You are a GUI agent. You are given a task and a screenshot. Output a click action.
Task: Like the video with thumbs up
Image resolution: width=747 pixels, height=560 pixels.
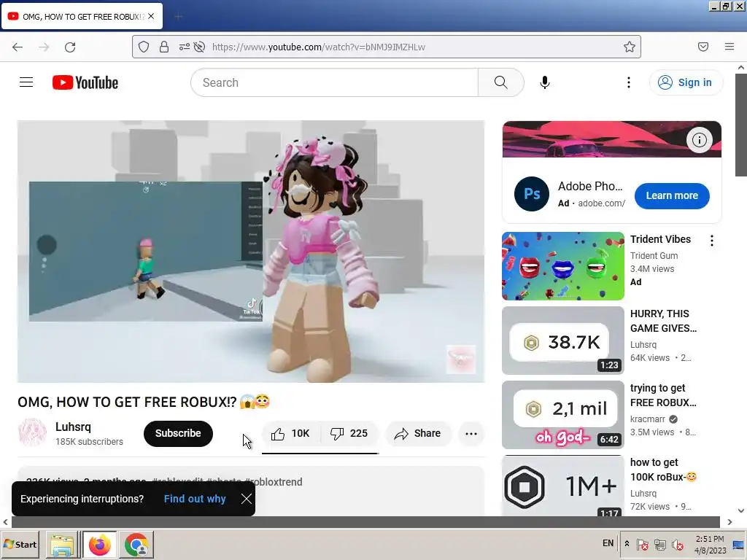click(290, 433)
